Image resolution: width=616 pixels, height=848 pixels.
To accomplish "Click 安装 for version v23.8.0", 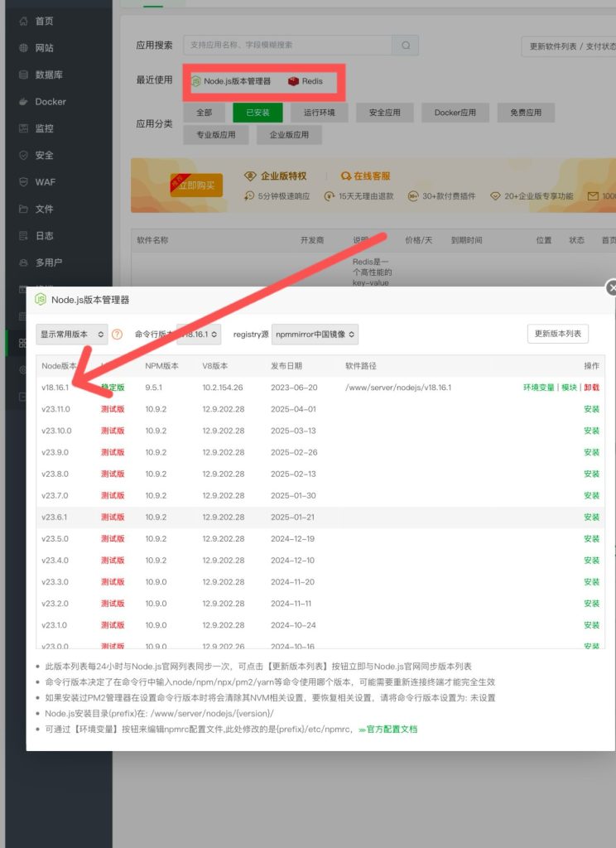I will pyautogui.click(x=592, y=475).
